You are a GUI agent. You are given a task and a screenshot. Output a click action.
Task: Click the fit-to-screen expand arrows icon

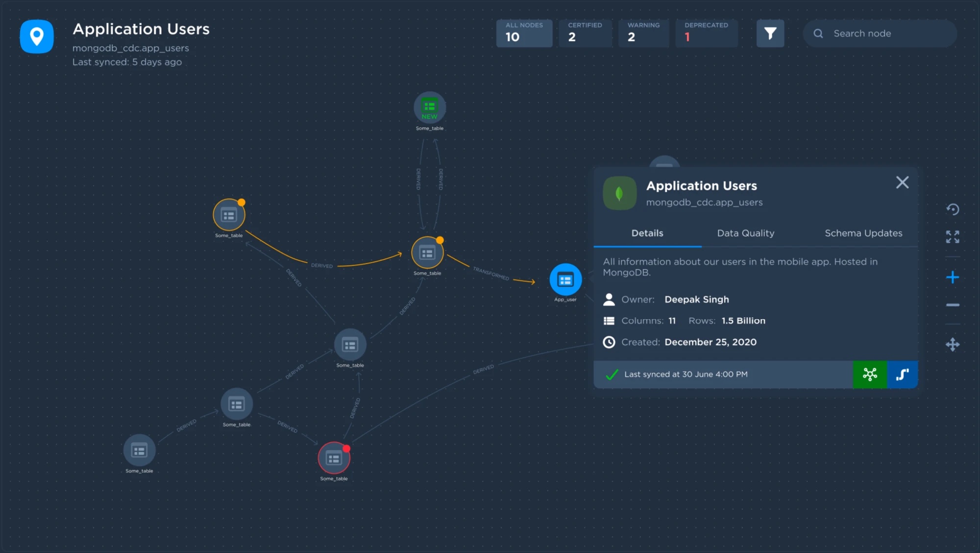click(953, 237)
